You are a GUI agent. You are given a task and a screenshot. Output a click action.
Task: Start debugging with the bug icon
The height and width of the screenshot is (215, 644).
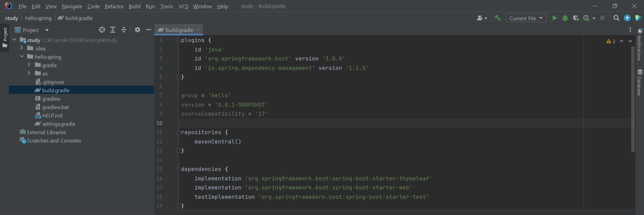565,18
